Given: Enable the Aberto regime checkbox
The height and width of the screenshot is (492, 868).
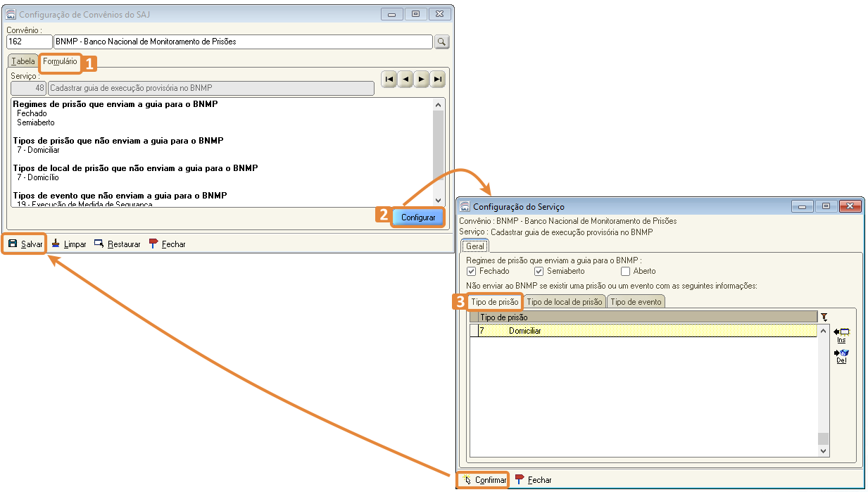Looking at the screenshot, I should tap(625, 271).
